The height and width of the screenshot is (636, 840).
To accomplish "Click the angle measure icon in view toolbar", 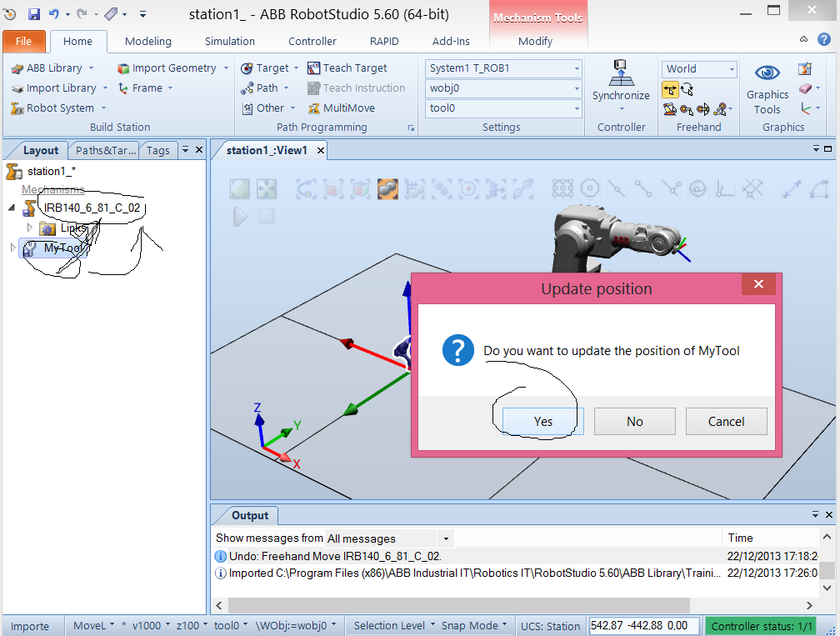I will [x=818, y=188].
